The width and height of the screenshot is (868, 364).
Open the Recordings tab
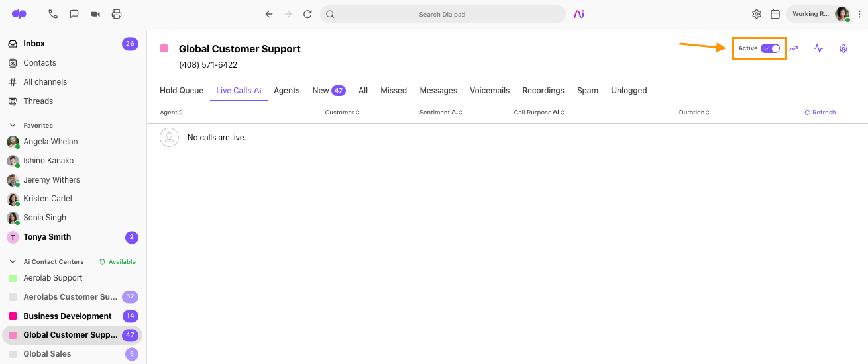pos(543,91)
